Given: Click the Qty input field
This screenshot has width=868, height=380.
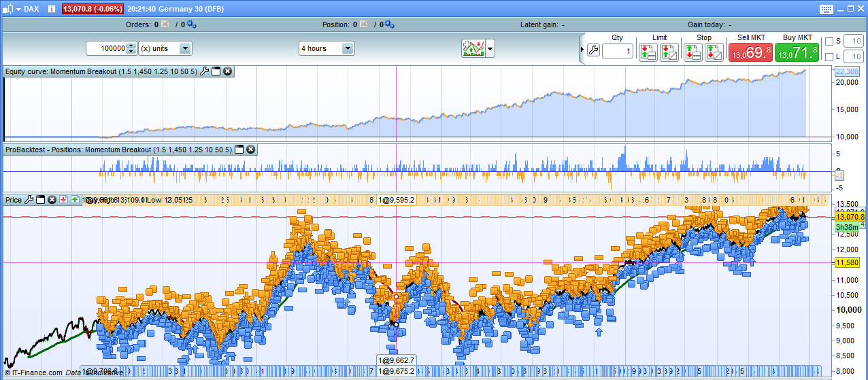Looking at the screenshot, I should tap(617, 51).
